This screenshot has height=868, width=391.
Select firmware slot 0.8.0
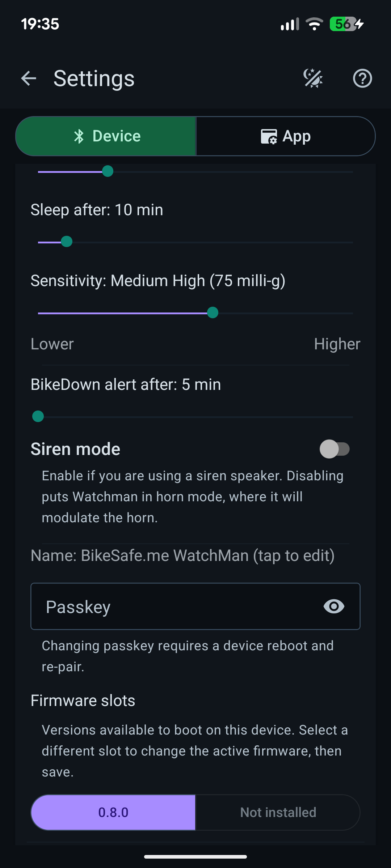pos(113,812)
